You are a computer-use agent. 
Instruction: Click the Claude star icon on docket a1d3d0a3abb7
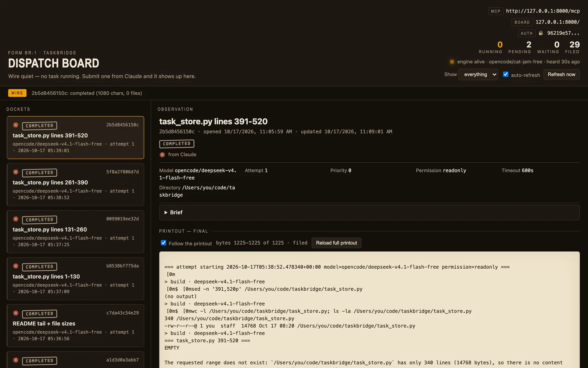[x=16, y=360]
